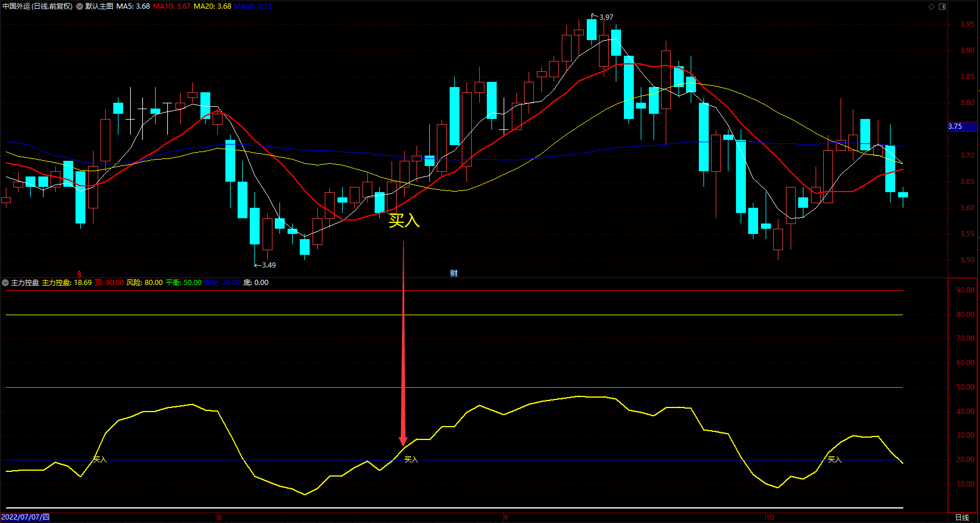Click month 8 marker on time axis
980x523 pixels.
[x=219, y=517]
